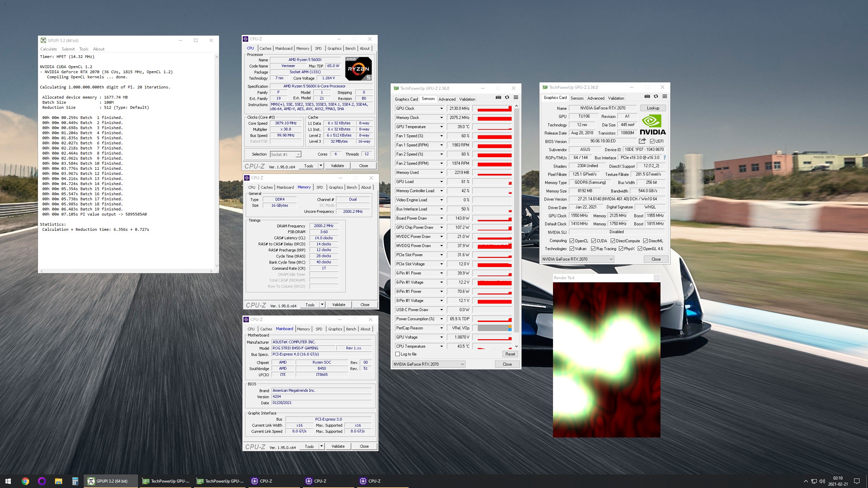Click NVIDIA logo in GPU-Z
The image size is (868, 488).
point(652,125)
